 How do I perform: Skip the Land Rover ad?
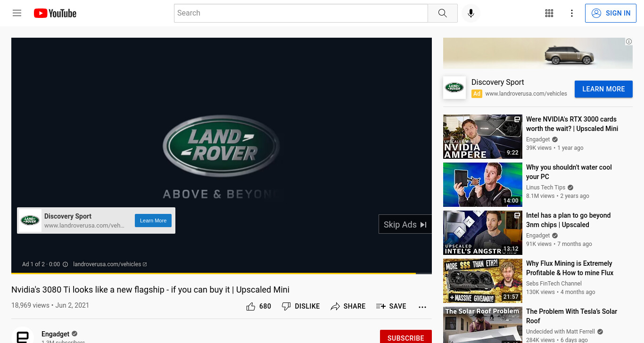(405, 225)
